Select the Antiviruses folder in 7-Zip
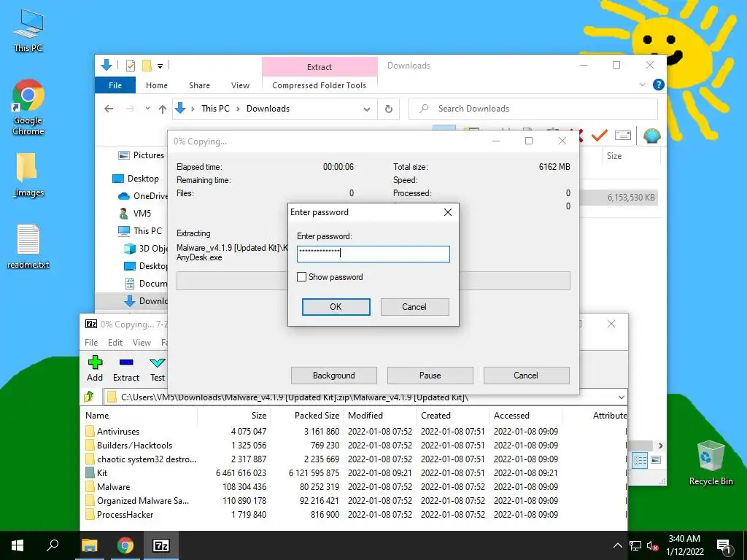Screen dimensions: 747x560 coord(117,432)
